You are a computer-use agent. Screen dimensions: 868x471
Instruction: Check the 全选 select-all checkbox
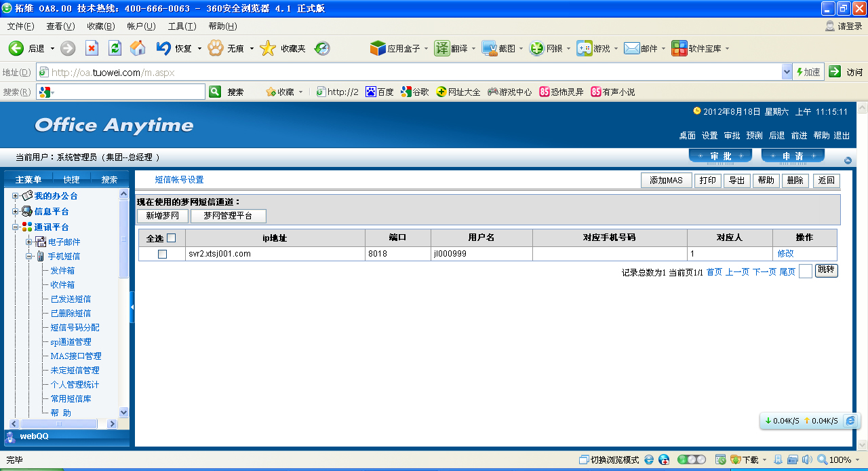171,238
